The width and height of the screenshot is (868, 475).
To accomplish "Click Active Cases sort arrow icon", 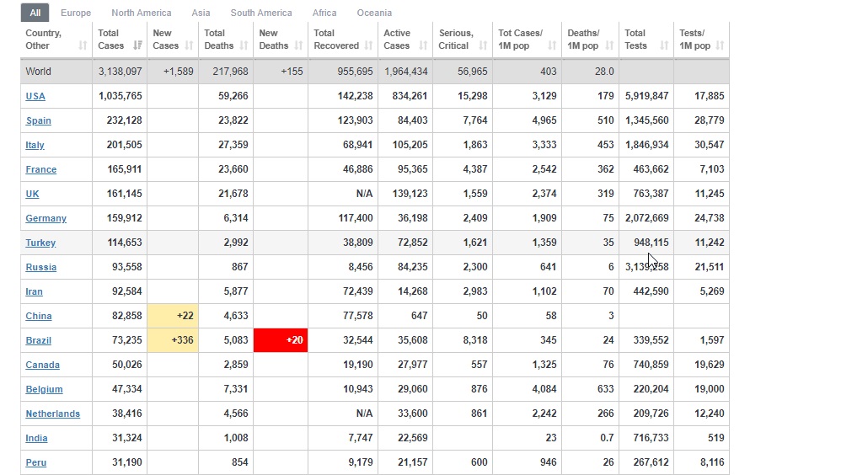I will pyautogui.click(x=423, y=45).
